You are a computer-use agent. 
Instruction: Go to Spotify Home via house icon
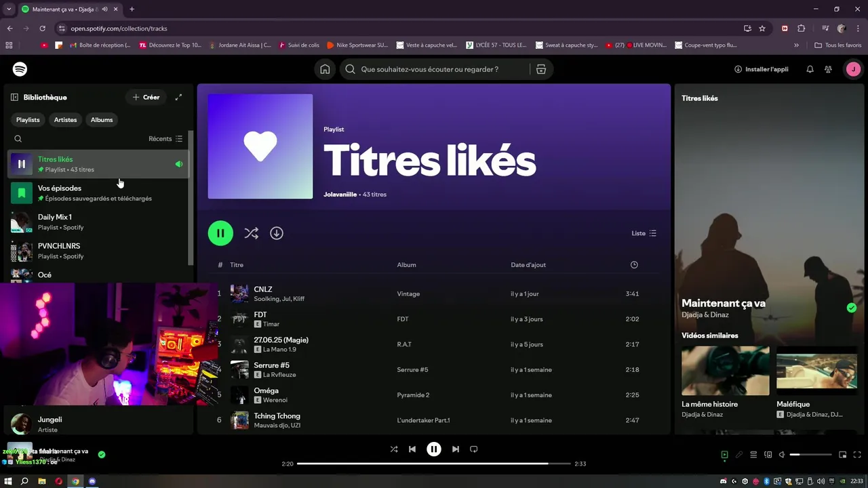[x=325, y=69]
